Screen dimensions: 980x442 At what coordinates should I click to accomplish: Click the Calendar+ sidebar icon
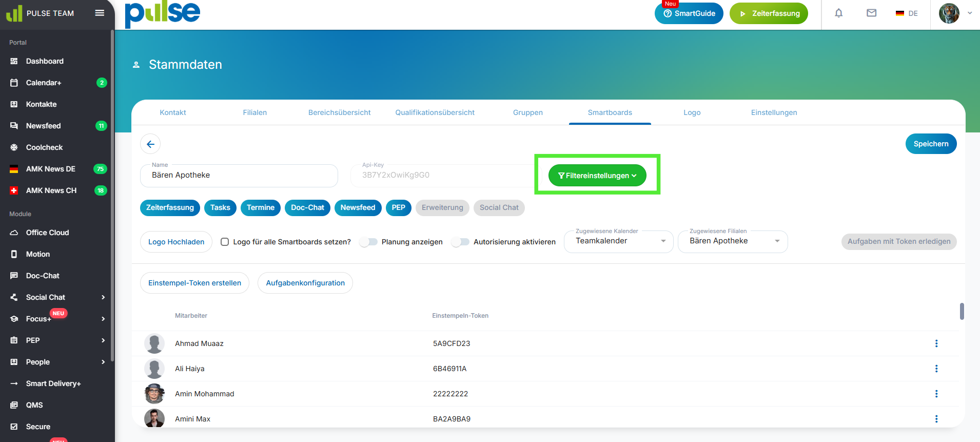(14, 83)
